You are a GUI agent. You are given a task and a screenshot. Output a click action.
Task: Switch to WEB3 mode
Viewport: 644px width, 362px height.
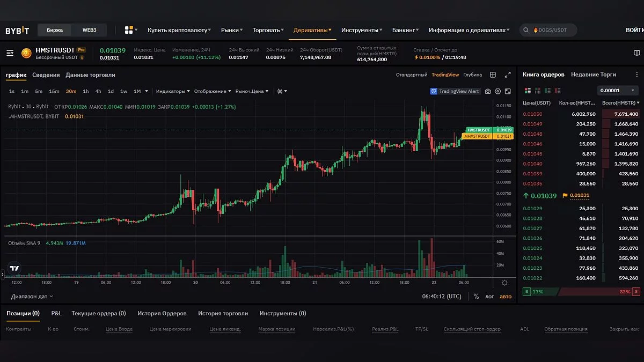(89, 30)
